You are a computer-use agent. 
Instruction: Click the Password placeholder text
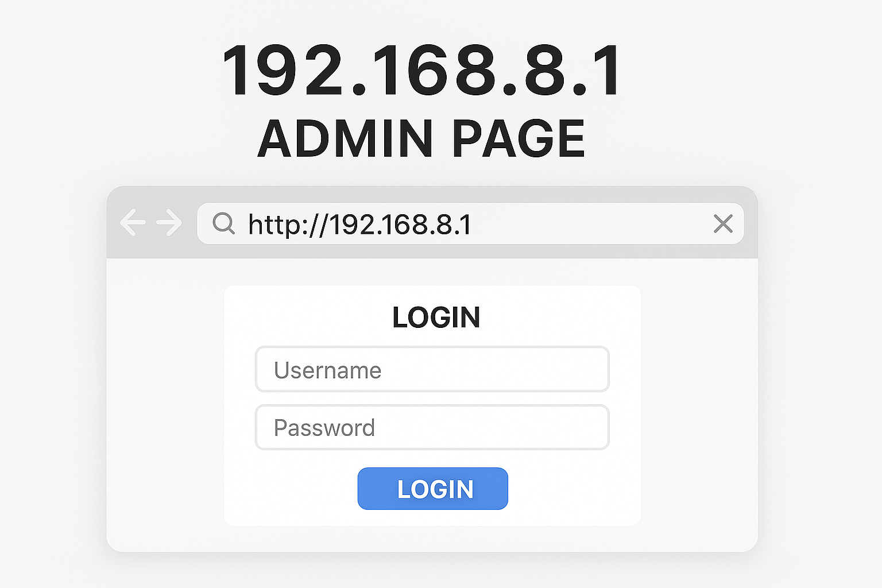(324, 428)
